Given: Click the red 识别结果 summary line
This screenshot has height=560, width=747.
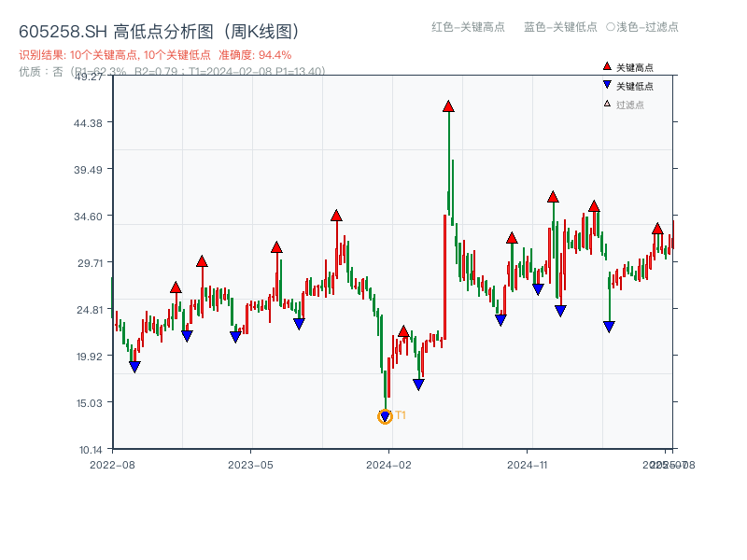Looking at the screenshot, I should coord(155,55).
